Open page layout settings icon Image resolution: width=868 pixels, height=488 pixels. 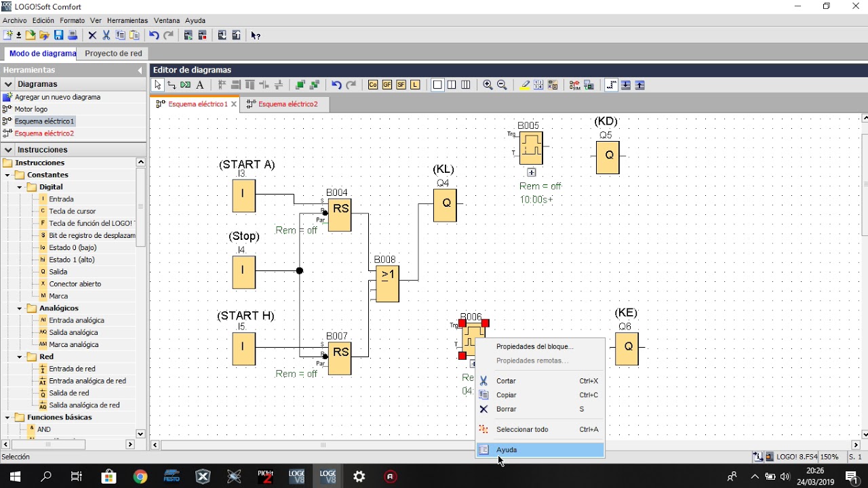tap(538, 85)
